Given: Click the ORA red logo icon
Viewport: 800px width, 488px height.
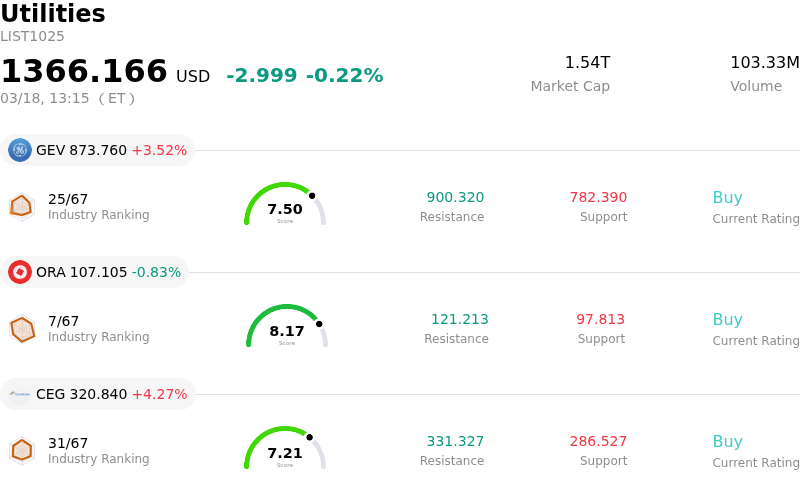Looking at the screenshot, I should click(x=20, y=272).
